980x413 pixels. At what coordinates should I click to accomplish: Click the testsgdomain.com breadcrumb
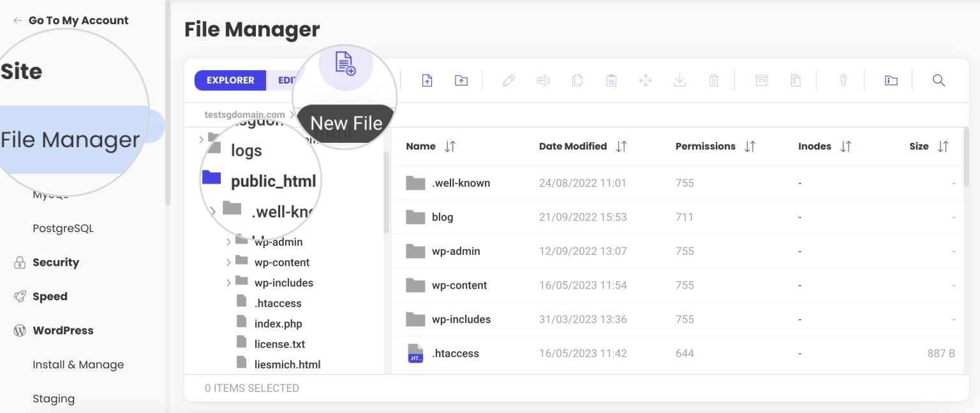[x=245, y=115]
